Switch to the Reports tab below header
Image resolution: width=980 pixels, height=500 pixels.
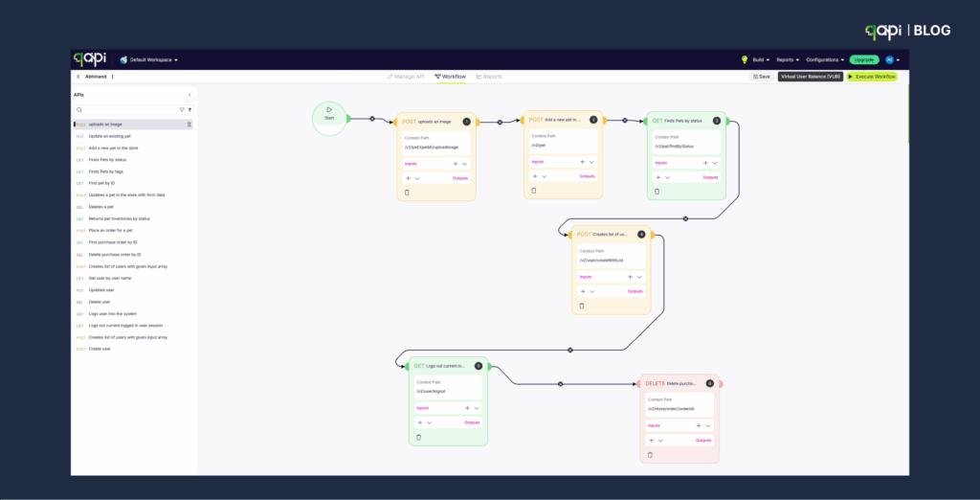pos(489,77)
